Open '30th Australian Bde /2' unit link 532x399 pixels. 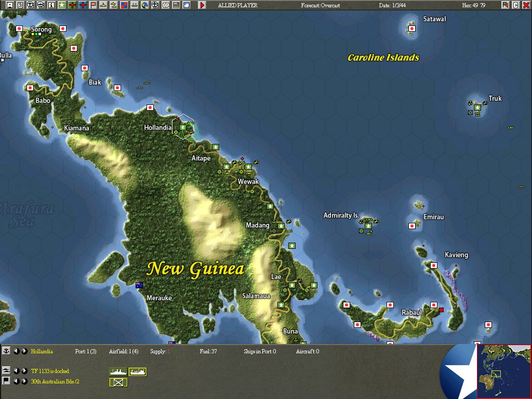(55, 381)
